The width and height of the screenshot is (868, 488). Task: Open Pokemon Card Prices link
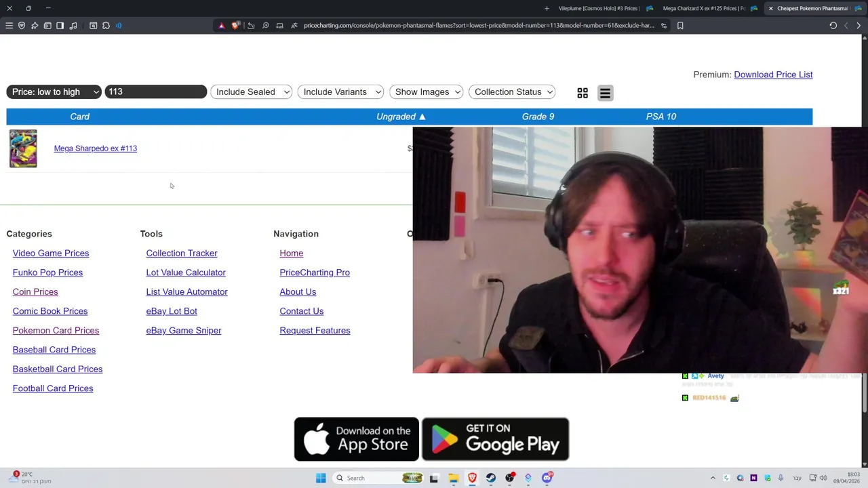[56, 331]
